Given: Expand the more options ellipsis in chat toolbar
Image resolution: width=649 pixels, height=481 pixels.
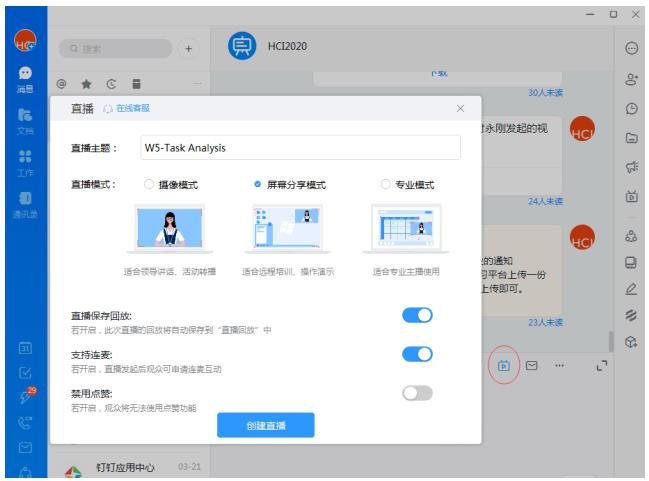Looking at the screenshot, I should (559, 366).
